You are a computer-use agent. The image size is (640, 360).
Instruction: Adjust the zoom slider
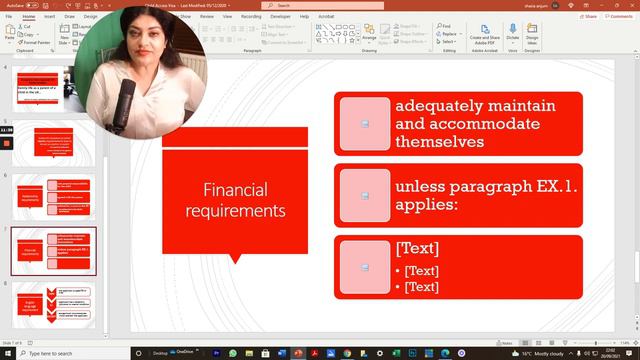[596, 343]
